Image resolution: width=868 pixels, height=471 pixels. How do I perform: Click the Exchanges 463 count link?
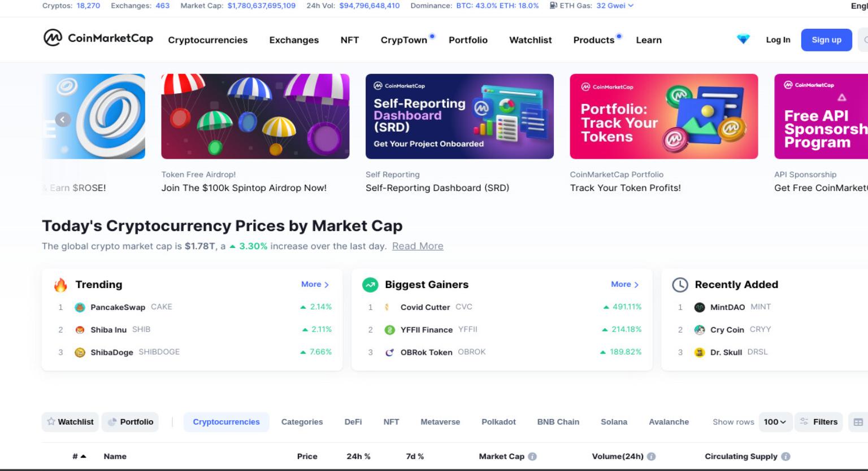click(x=162, y=6)
